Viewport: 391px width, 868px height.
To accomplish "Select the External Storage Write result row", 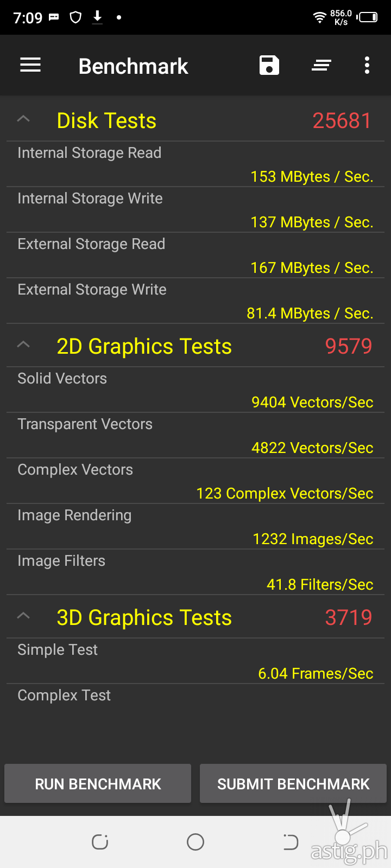I will (x=195, y=301).
